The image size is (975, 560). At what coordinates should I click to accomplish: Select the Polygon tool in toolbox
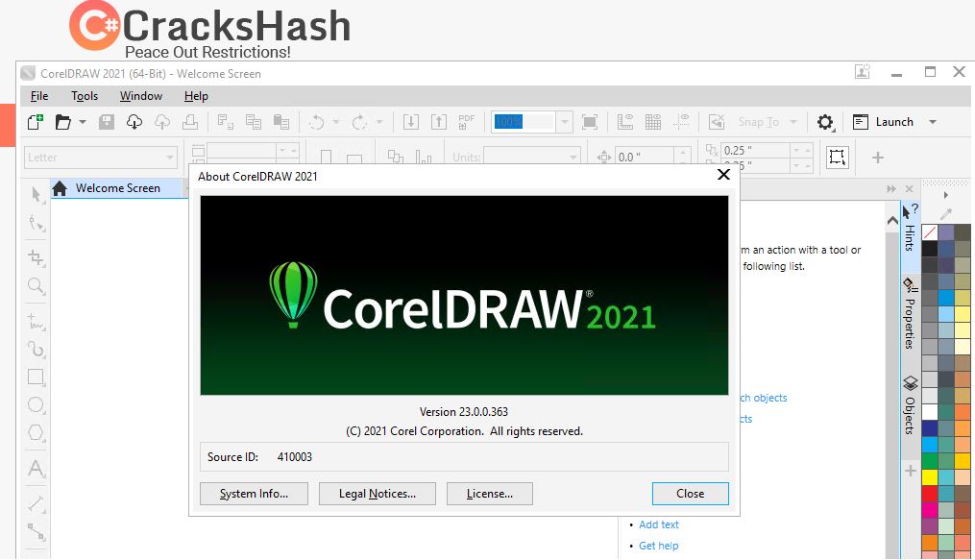coord(37,432)
